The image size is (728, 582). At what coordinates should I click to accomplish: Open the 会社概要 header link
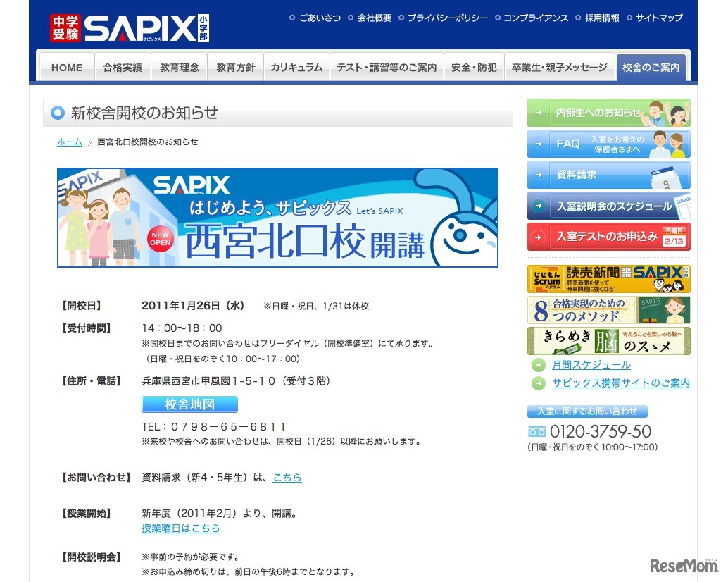375,18
